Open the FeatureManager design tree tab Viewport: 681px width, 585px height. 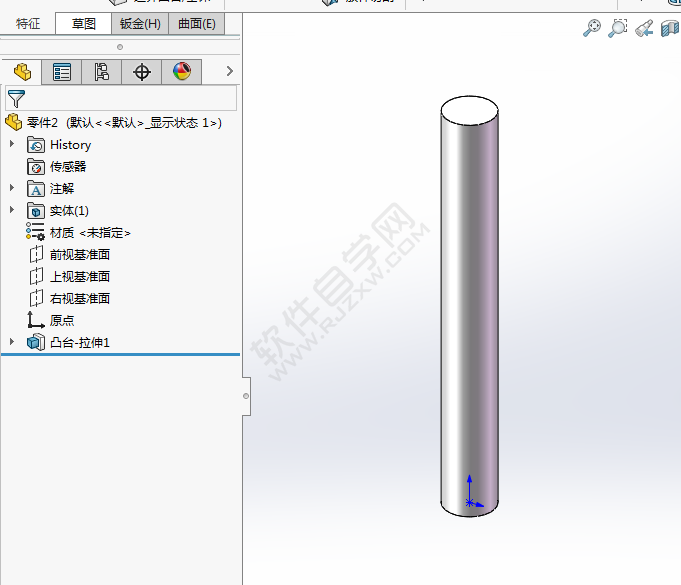[22, 72]
